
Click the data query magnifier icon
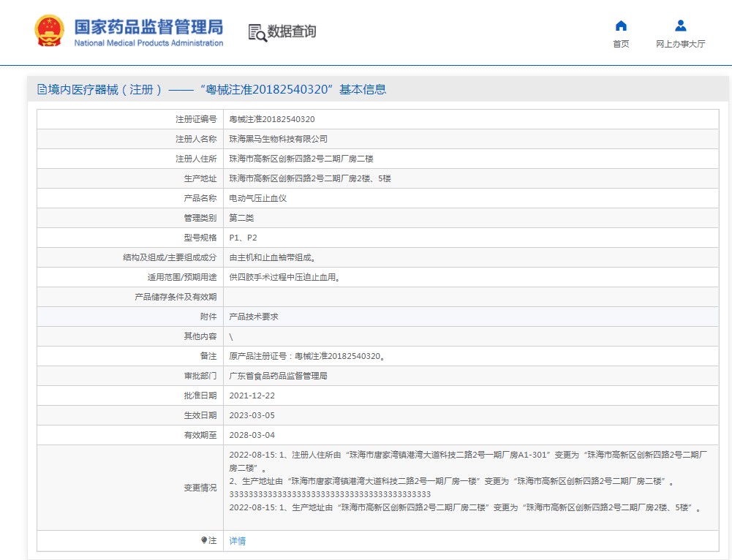(x=257, y=32)
